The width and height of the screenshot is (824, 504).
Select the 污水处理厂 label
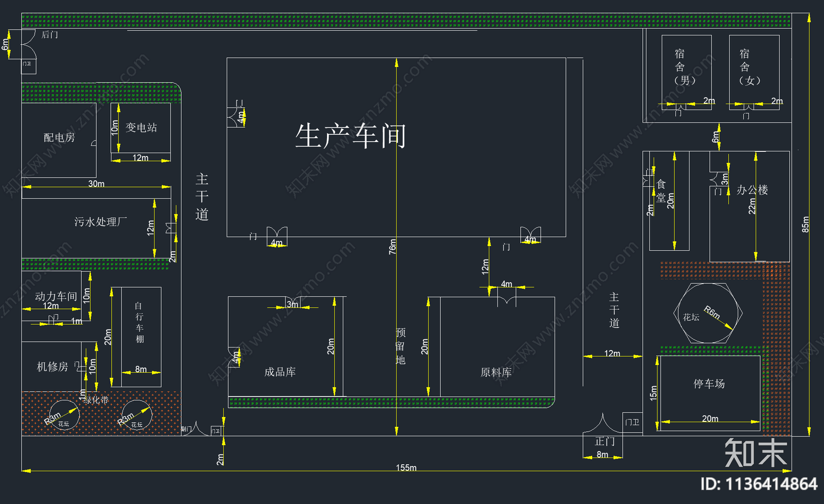(100, 222)
